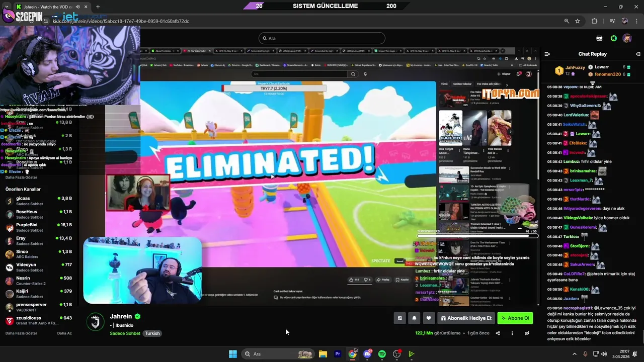The image size is (644, 362).
Task: Expand the leaderboard with the small triangle handle
Action: click(593, 82)
